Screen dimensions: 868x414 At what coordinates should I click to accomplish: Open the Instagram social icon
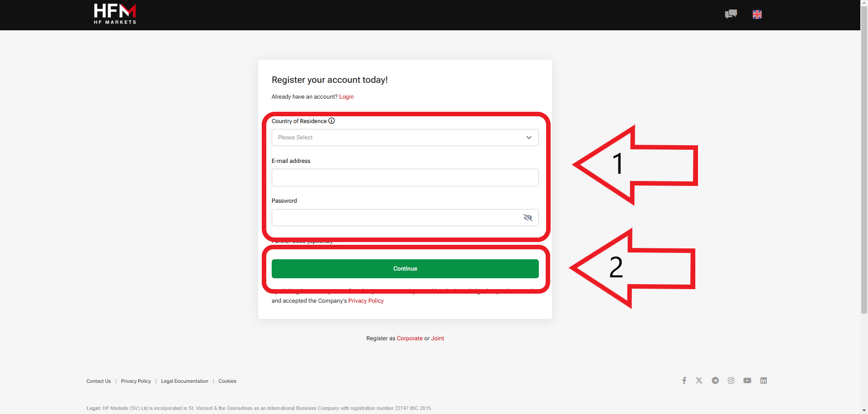point(731,381)
